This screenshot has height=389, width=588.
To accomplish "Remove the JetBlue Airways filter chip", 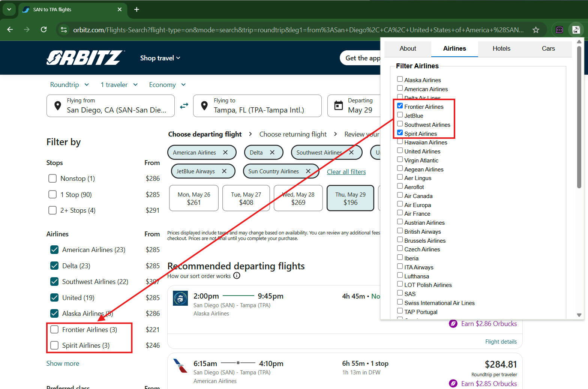I will [224, 171].
